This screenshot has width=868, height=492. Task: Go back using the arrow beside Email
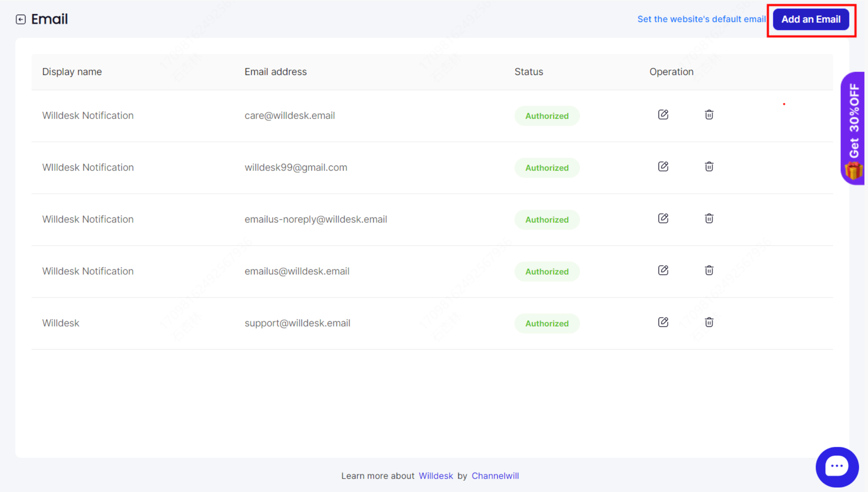[x=21, y=19]
